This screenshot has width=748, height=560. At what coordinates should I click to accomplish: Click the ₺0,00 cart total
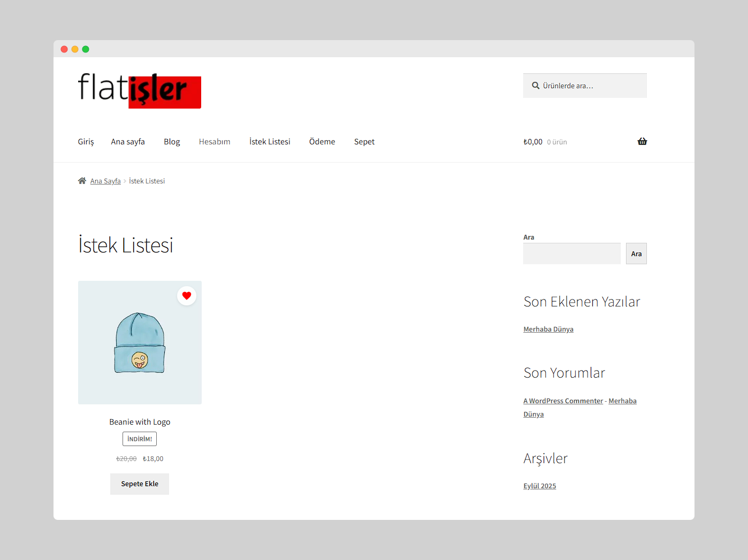tap(532, 141)
